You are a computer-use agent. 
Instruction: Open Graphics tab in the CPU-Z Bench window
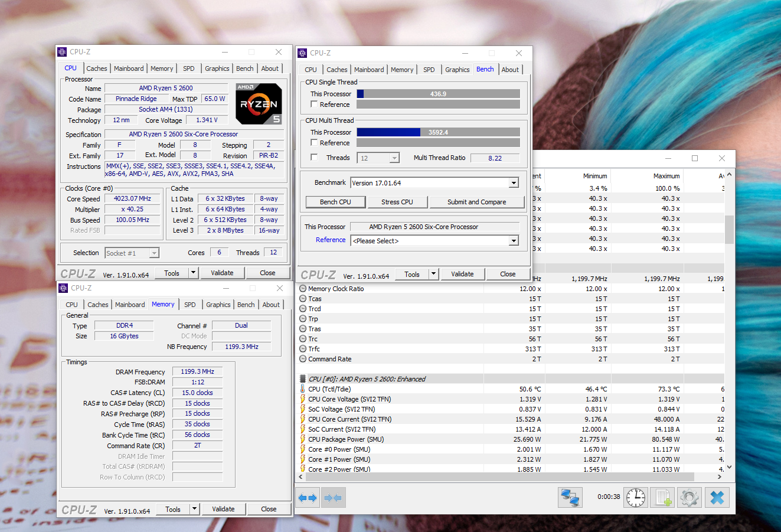coord(458,70)
